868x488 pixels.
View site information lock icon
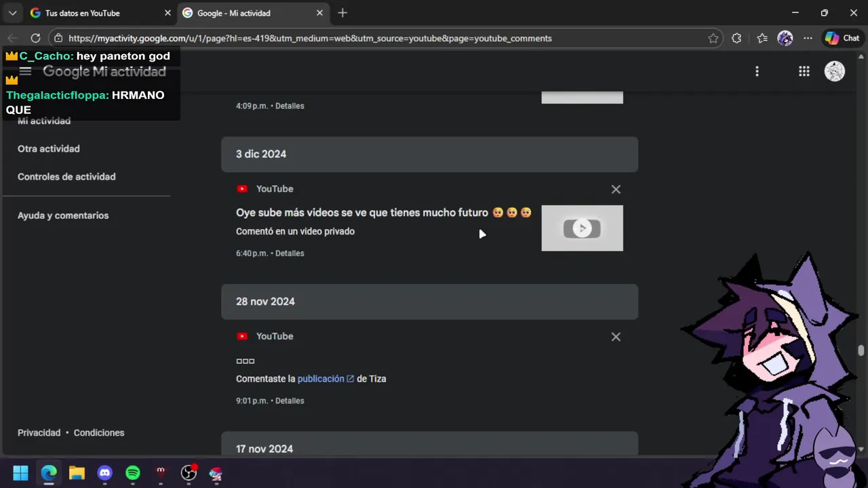[x=58, y=39]
